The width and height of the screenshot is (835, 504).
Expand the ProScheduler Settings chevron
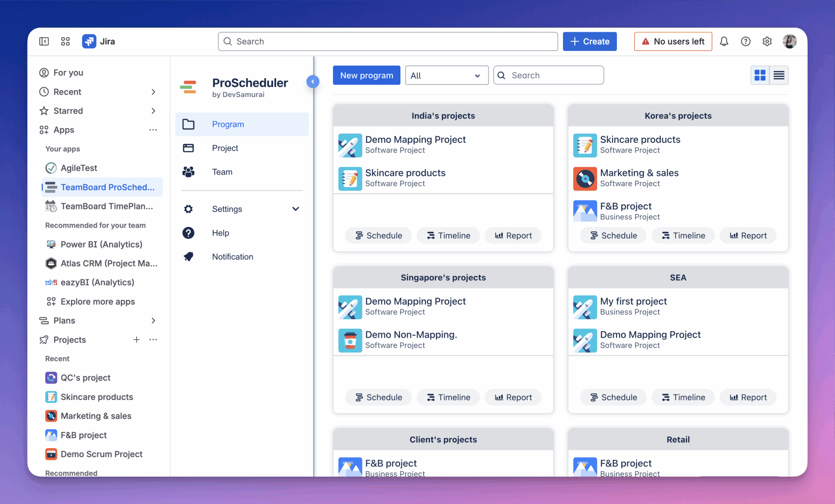tap(296, 209)
